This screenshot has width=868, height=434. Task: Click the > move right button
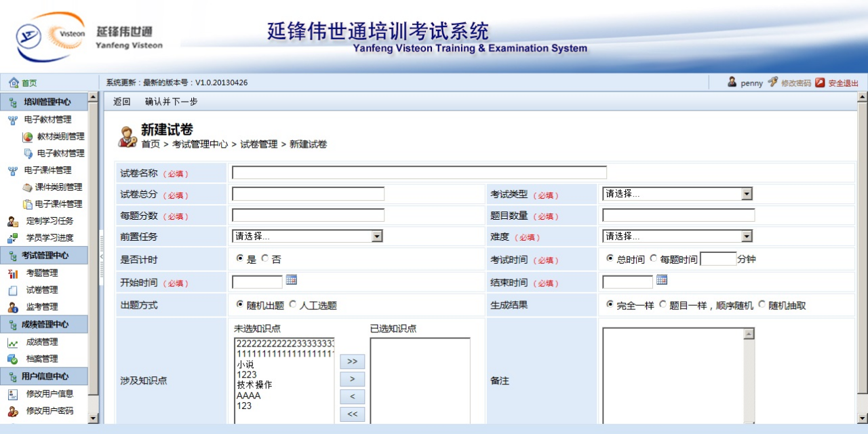(x=352, y=379)
